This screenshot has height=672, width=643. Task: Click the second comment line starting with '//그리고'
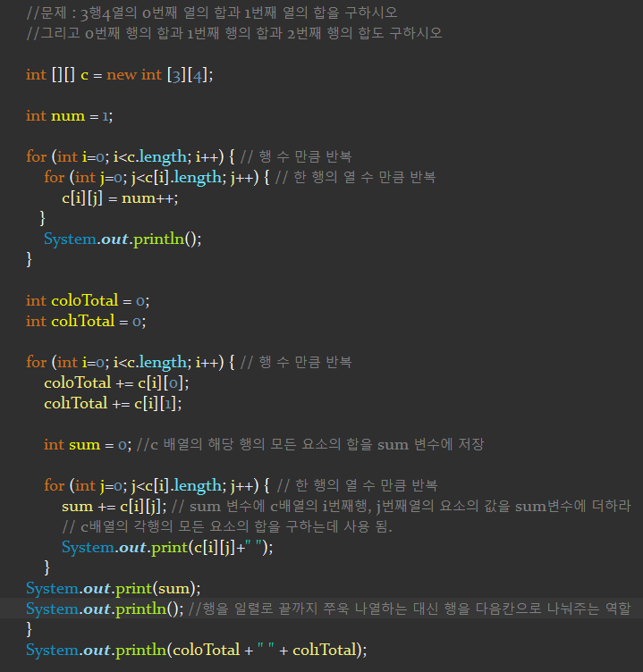(x=234, y=33)
